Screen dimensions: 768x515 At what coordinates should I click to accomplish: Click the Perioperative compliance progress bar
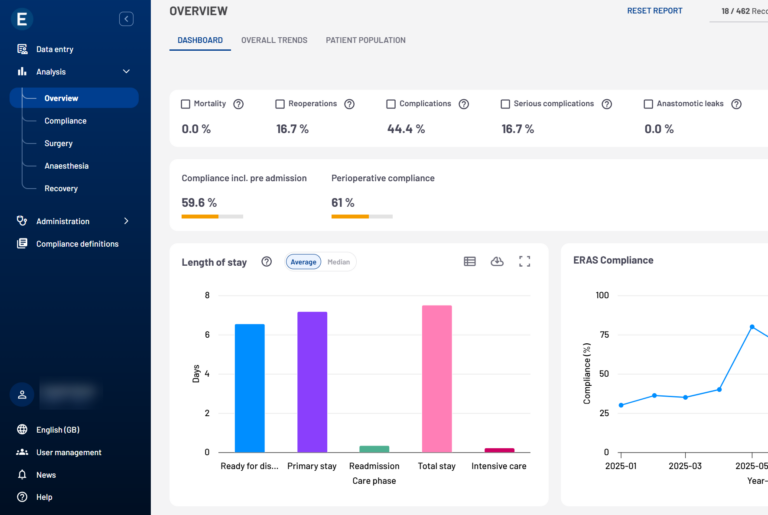(362, 217)
